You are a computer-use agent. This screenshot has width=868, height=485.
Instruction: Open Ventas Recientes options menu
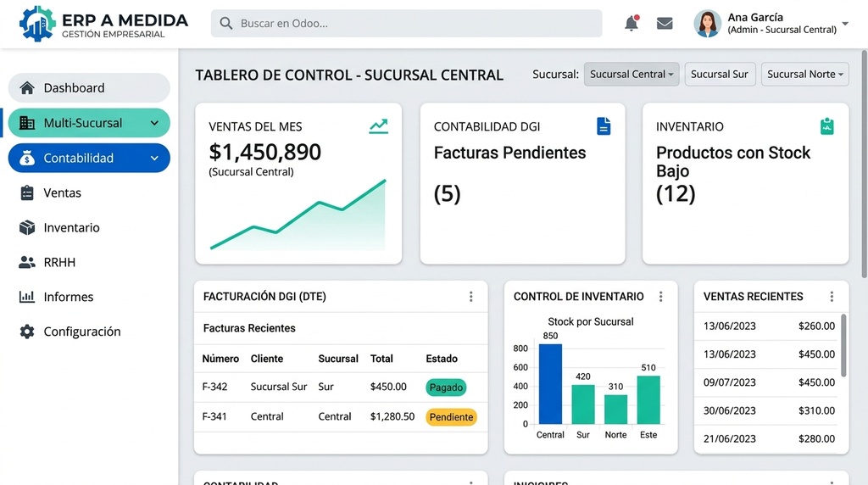click(832, 297)
